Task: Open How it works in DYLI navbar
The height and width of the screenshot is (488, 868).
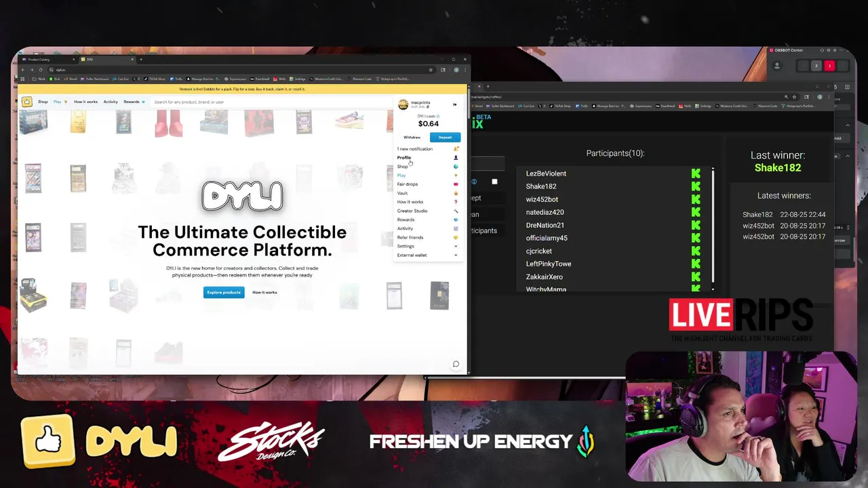Action: [85, 102]
